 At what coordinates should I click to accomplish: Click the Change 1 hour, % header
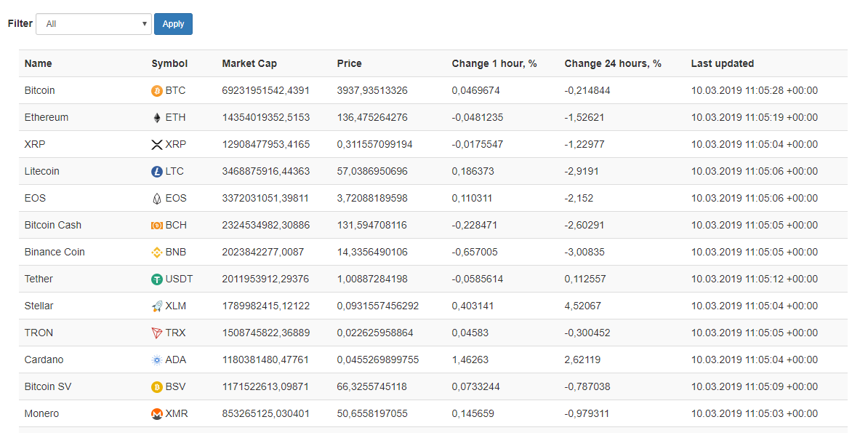[x=494, y=63]
